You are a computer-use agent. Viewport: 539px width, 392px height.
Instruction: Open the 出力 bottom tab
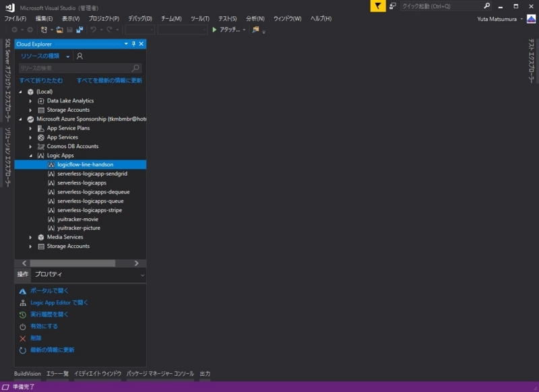tap(205, 373)
